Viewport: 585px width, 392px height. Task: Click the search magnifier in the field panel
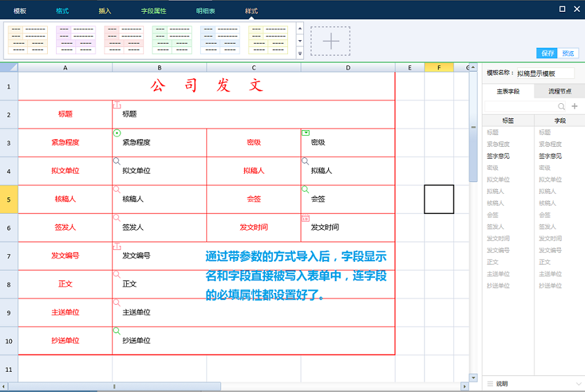[x=561, y=106]
